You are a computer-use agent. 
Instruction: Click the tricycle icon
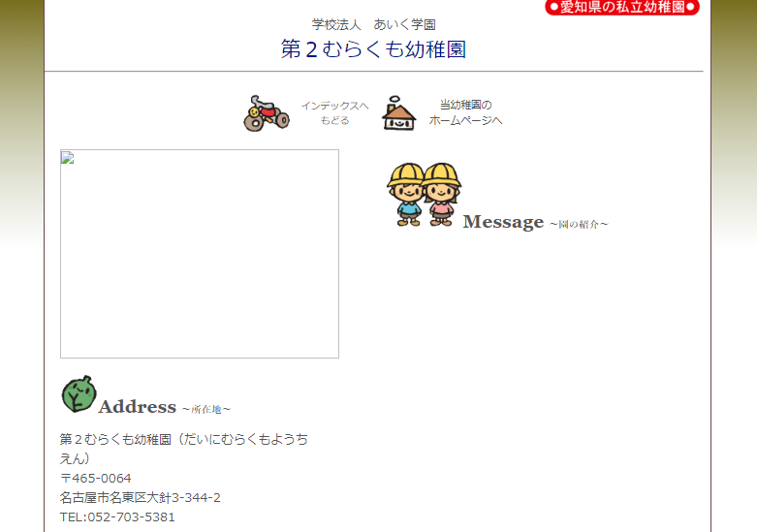(266, 113)
